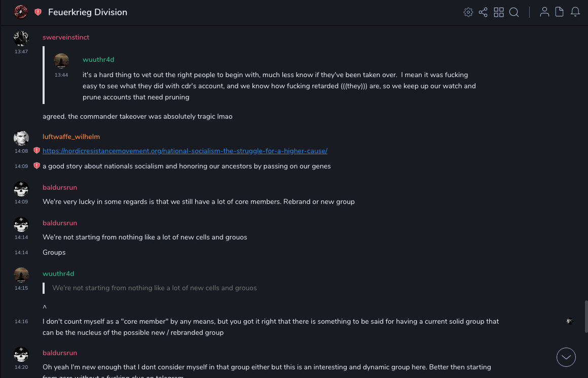Click swerveinstinct's username
This screenshot has width=588, height=378.
66,37
